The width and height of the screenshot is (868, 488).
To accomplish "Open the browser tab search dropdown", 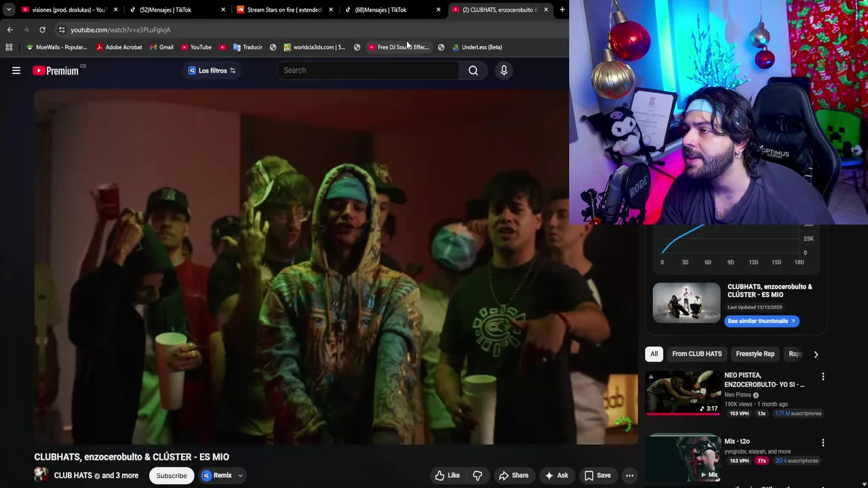I will point(8,9).
